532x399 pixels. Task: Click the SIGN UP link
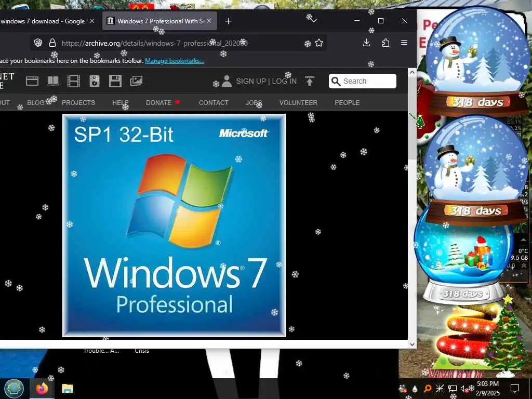pos(251,81)
